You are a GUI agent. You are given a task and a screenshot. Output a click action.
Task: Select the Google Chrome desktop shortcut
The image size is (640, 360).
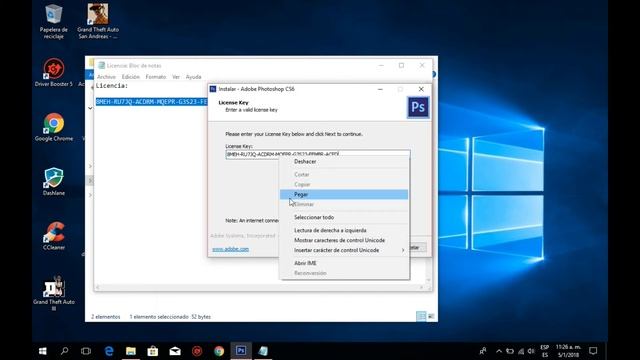coord(54,127)
